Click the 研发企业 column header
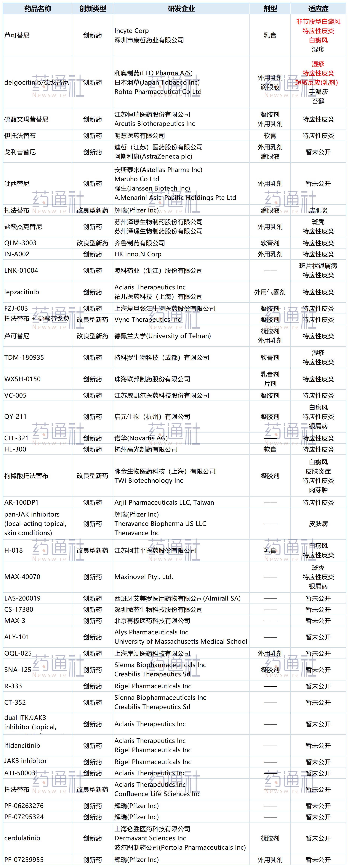 [181, 9]
